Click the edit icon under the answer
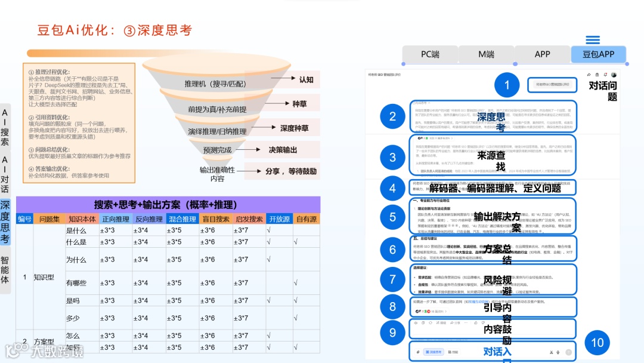Viewport: 644px width, 363px height. click(441, 323)
